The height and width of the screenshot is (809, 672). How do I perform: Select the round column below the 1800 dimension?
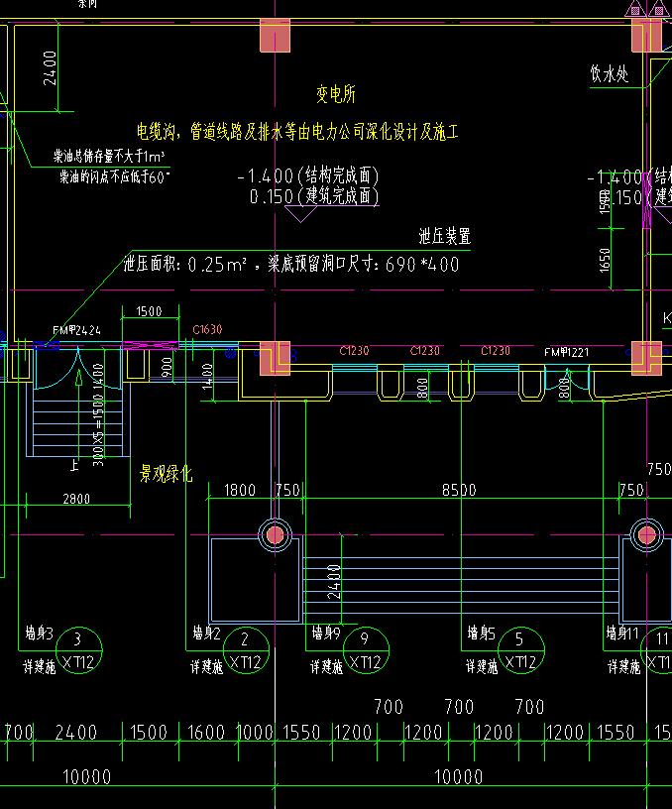pyautogui.click(x=277, y=536)
